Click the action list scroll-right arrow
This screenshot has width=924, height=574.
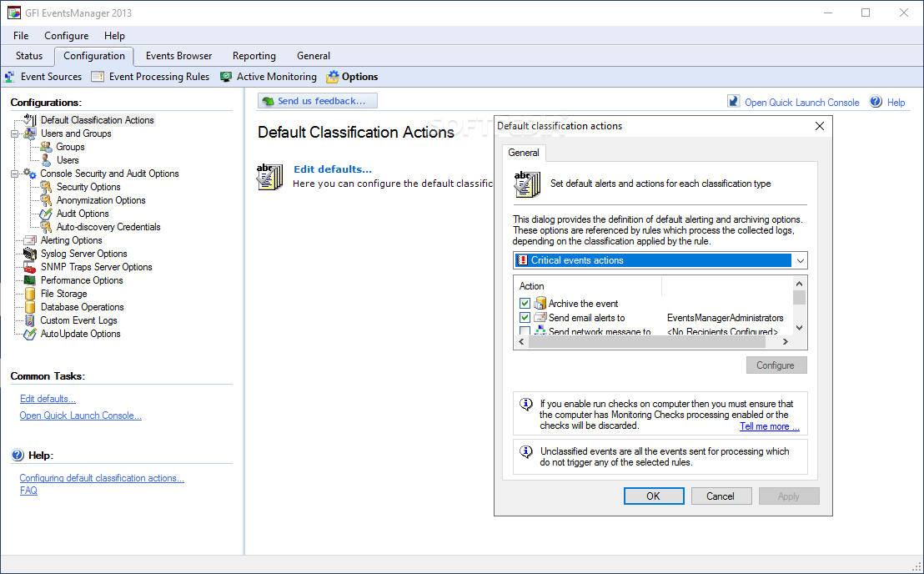785,342
